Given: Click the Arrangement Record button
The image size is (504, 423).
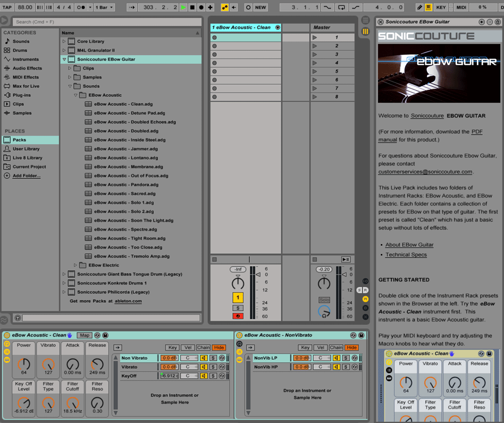Looking at the screenshot, I should 201,7.
